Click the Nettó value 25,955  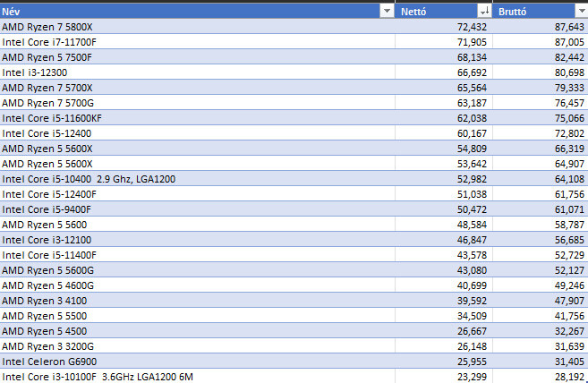(x=472, y=362)
